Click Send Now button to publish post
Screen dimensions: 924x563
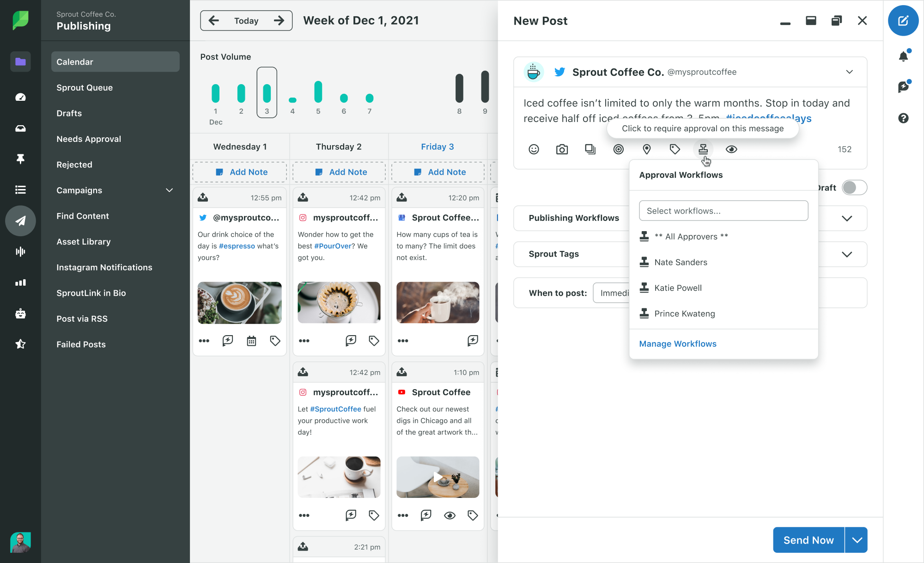pos(808,540)
